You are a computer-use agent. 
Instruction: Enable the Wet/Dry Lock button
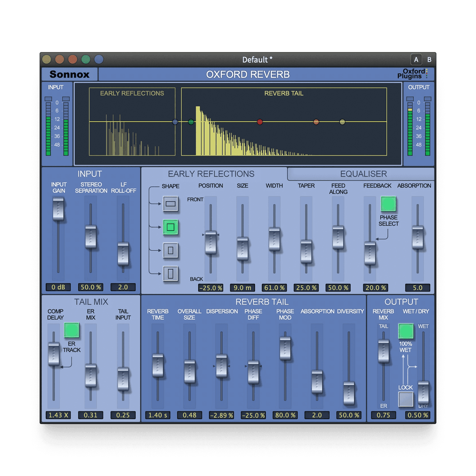(406, 399)
